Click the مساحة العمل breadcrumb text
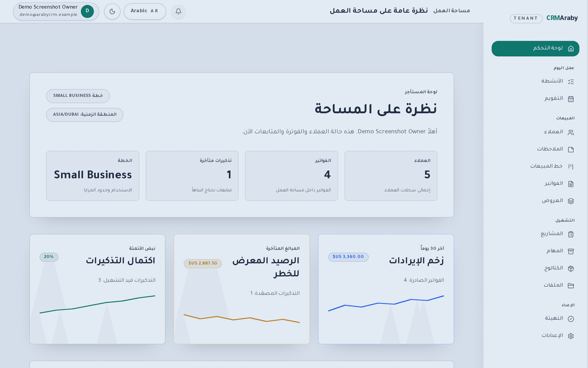 pyautogui.click(x=451, y=11)
